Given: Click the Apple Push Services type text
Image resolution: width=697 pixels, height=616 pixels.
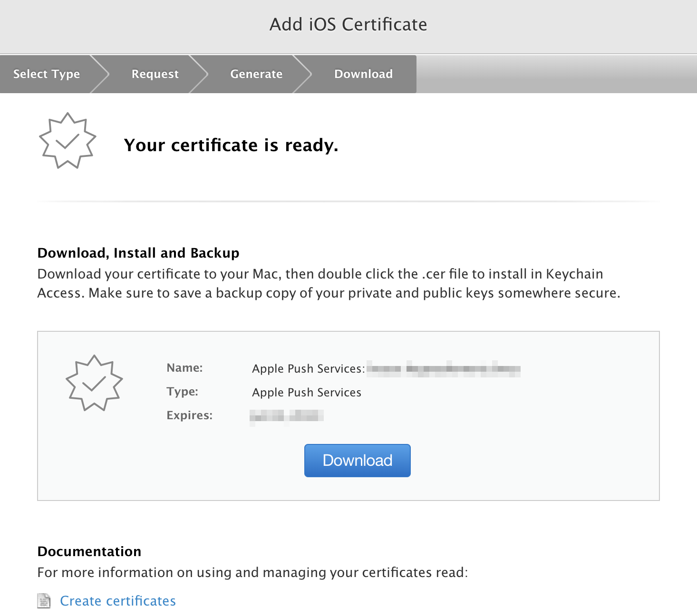Looking at the screenshot, I should 306,392.
